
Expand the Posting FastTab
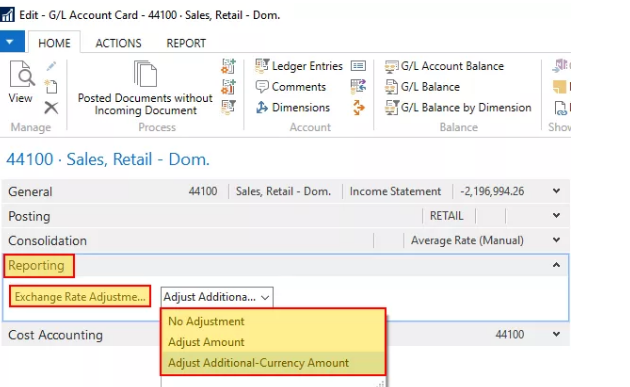coord(285,216)
